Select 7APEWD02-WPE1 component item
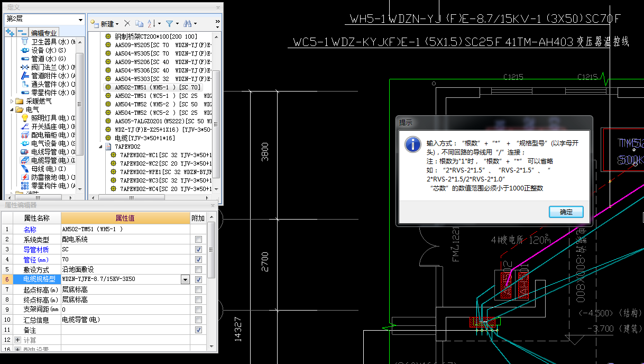The width and height of the screenshot is (644, 364). (161, 172)
